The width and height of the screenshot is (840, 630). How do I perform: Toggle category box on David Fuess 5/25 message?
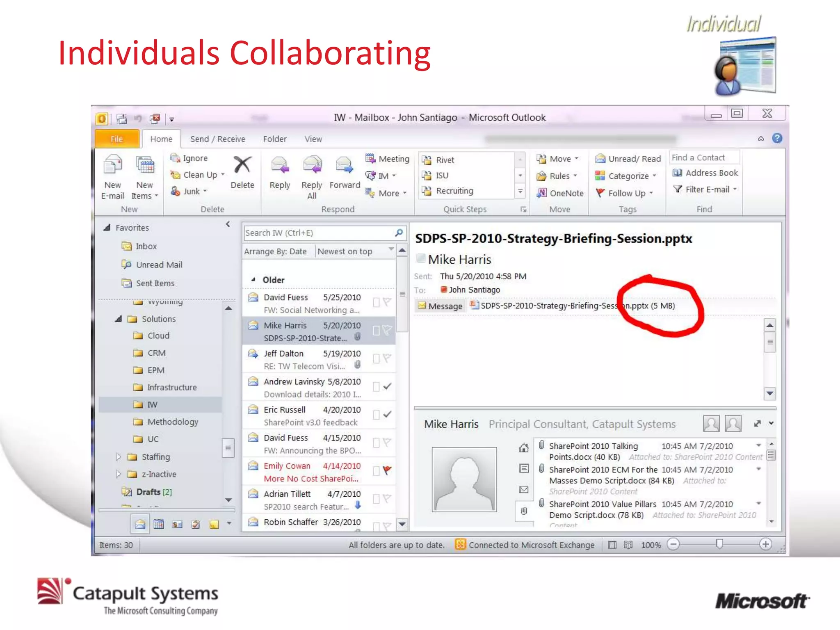(376, 303)
